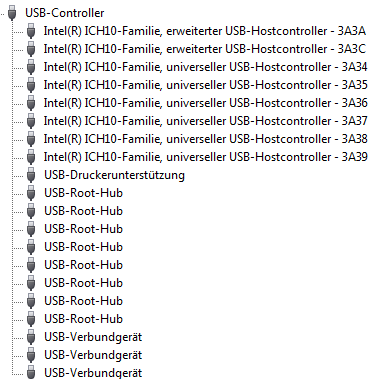Select universeller USB-Hostcontroller 3A37 entry
Image resolution: width=387 pixels, height=379 pixels.
(205, 121)
